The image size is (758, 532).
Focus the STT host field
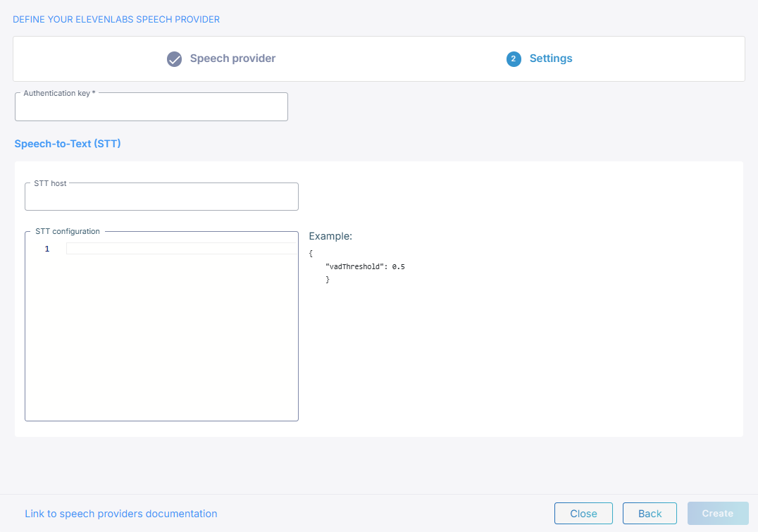point(161,197)
